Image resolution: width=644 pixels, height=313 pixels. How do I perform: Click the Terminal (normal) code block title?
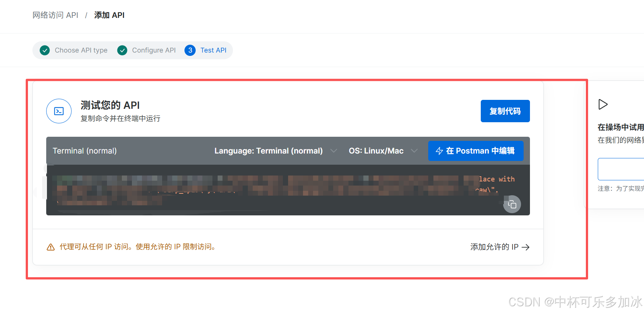[x=85, y=151]
